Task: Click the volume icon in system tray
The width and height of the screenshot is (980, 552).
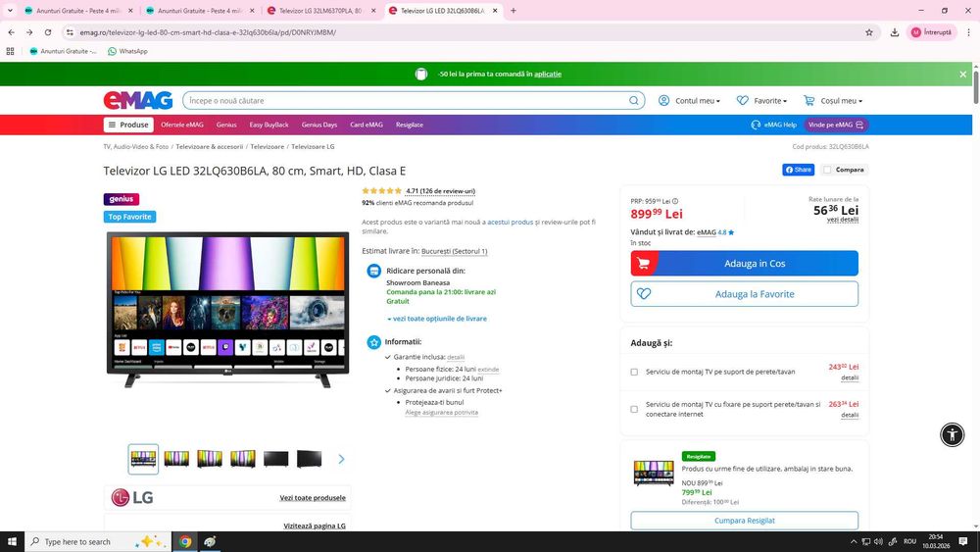Action: [879, 541]
